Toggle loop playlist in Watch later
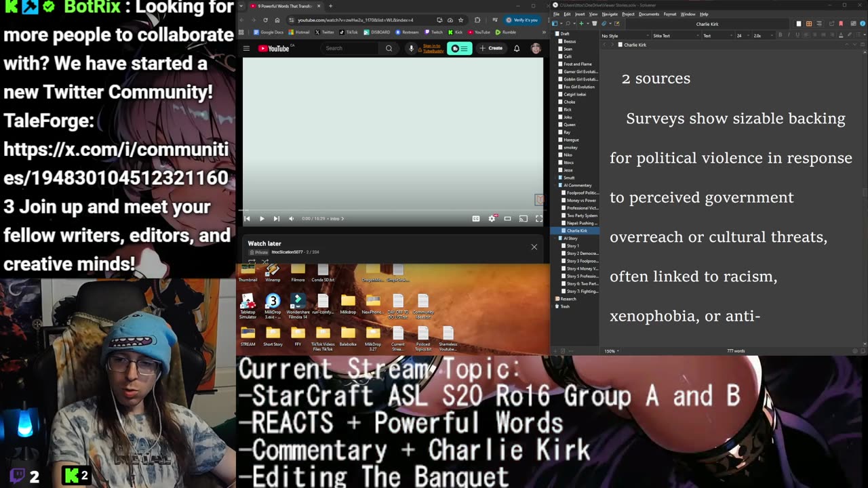 [x=252, y=262]
